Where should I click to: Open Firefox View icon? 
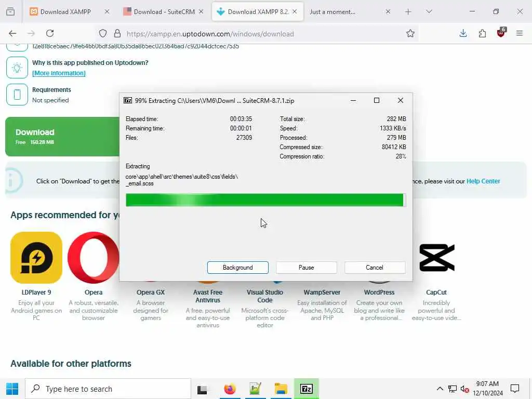[10, 11]
